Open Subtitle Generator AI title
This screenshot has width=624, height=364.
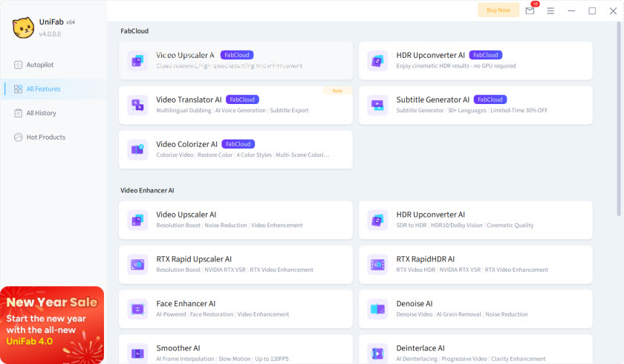click(x=432, y=100)
